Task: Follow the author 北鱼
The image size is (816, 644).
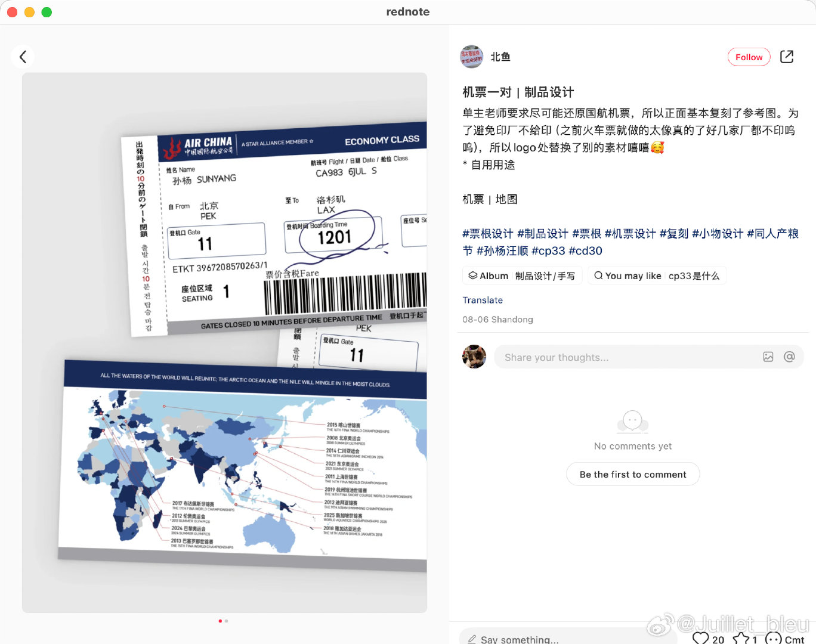Action: [x=749, y=57]
